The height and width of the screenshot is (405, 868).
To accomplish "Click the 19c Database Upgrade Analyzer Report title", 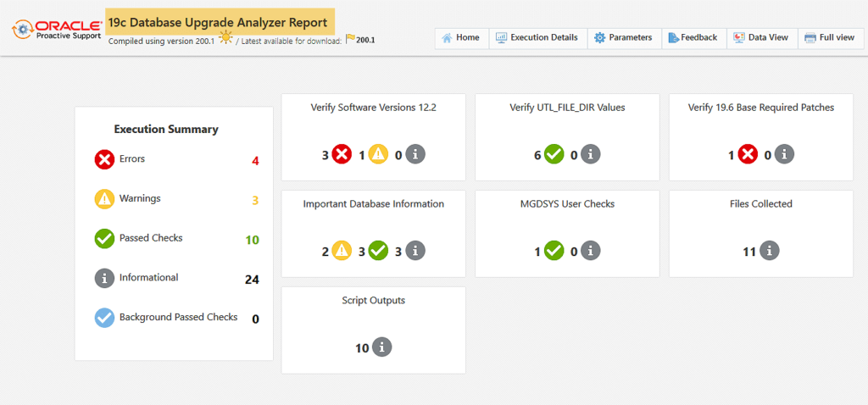I will coord(218,23).
